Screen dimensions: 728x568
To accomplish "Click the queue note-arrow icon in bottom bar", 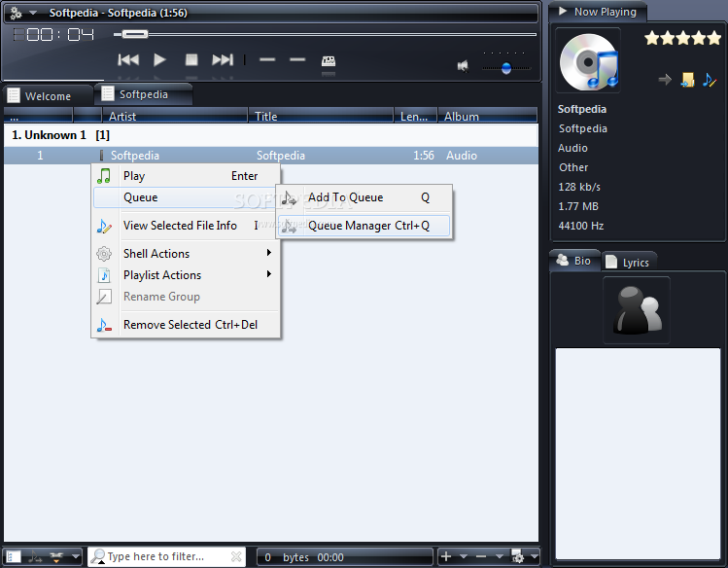I will 34,556.
